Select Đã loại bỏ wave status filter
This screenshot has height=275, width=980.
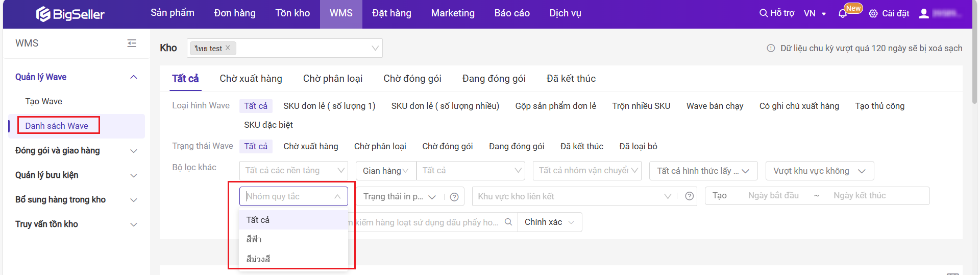[x=638, y=147]
